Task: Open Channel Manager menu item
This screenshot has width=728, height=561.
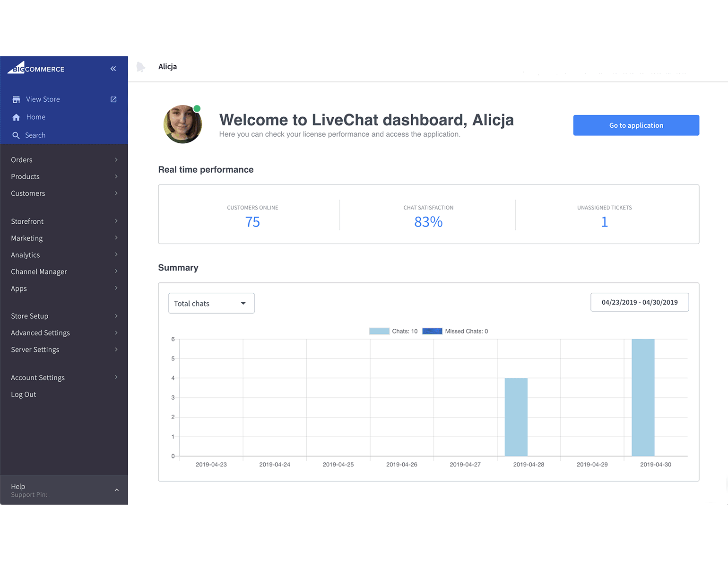Action: pos(39,272)
